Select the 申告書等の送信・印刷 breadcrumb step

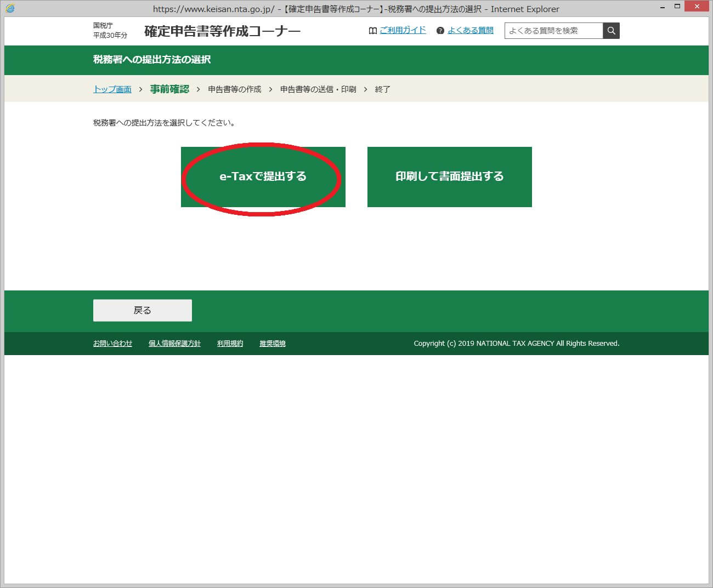click(x=318, y=89)
